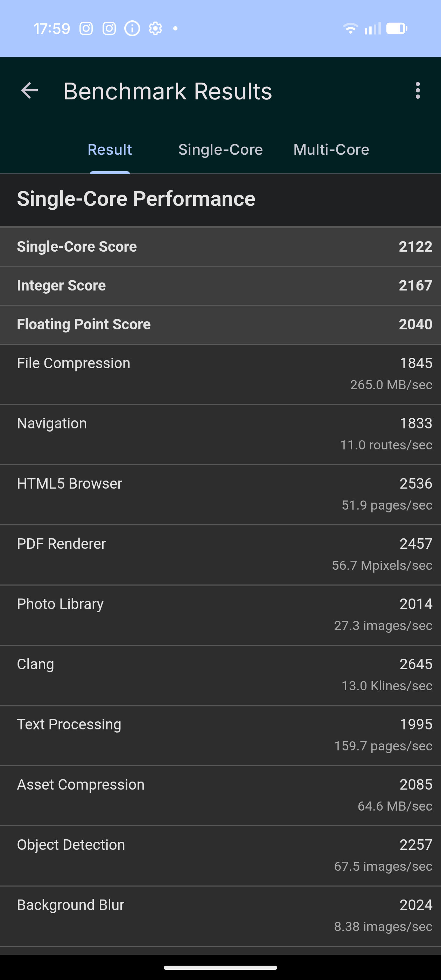The height and width of the screenshot is (980, 441).
Task: Tap the back arrow icon
Action: pos(29,91)
